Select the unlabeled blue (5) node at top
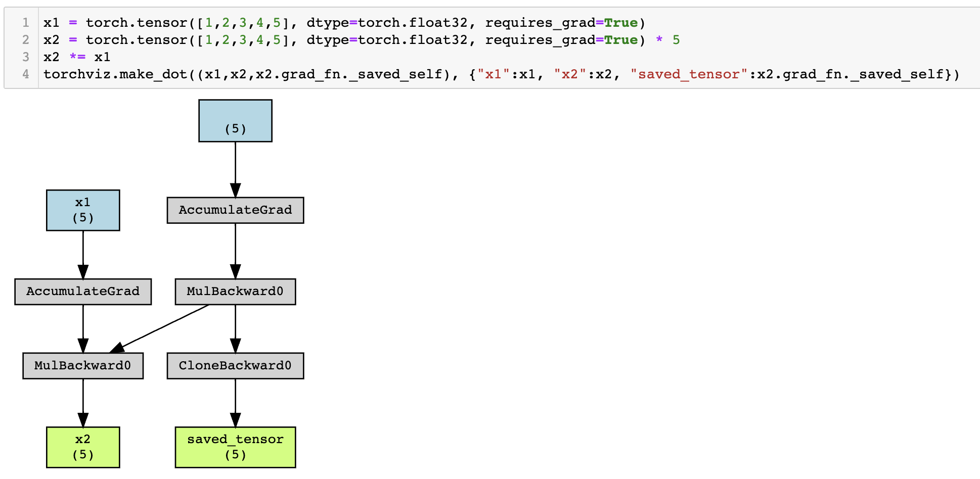 click(x=235, y=121)
